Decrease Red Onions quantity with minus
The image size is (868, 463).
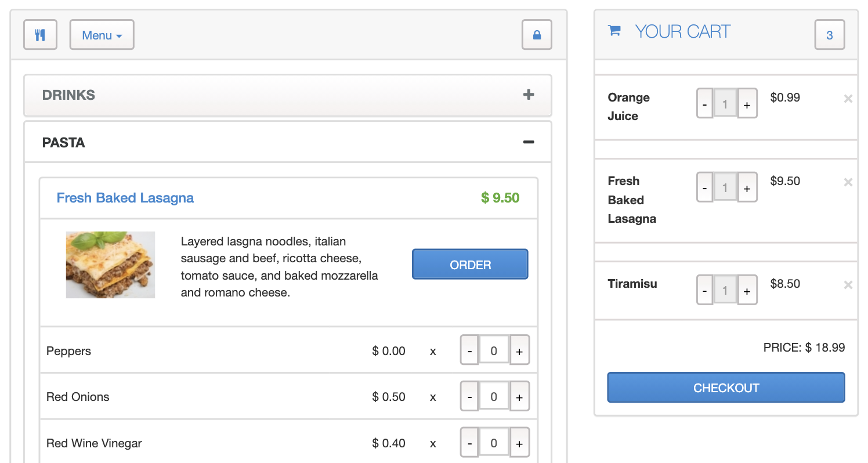point(469,397)
